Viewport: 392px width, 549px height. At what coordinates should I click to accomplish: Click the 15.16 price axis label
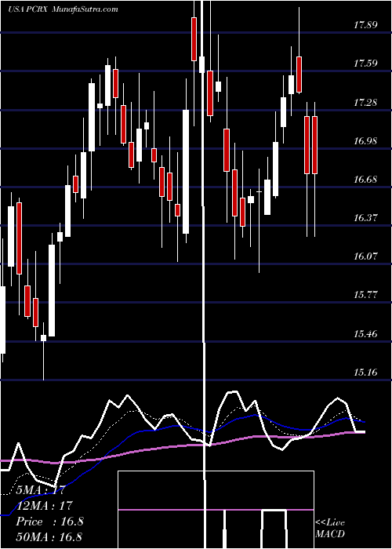tap(365, 373)
